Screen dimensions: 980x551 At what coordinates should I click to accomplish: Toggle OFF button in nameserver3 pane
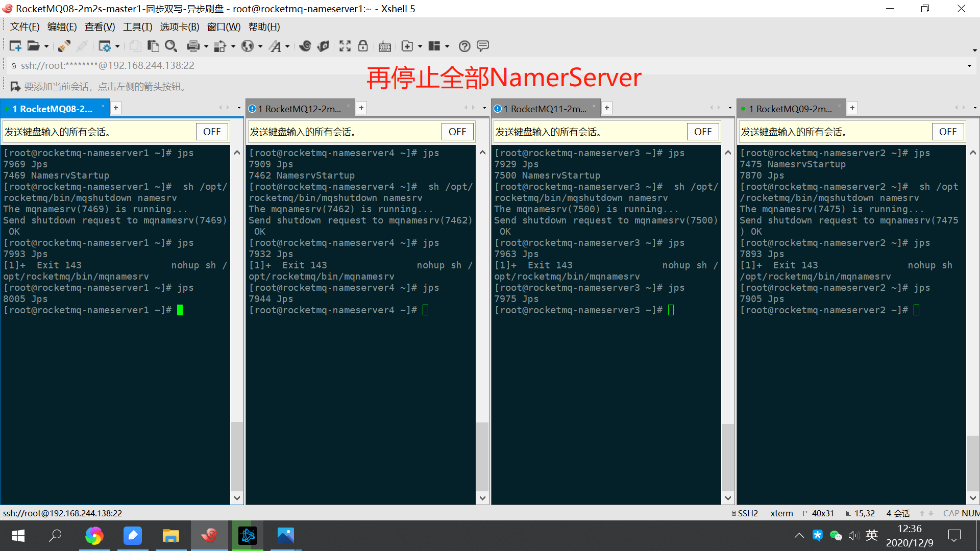pyautogui.click(x=703, y=132)
